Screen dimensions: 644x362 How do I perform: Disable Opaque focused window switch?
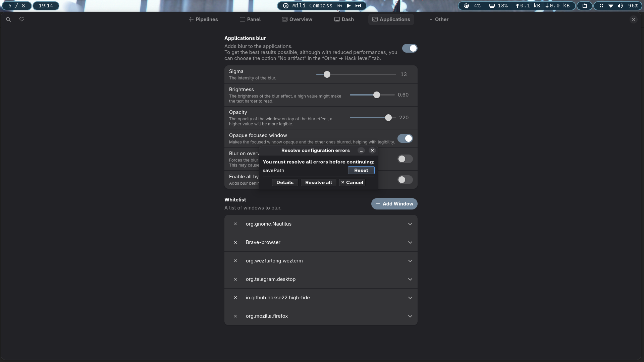pyautogui.click(x=405, y=138)
